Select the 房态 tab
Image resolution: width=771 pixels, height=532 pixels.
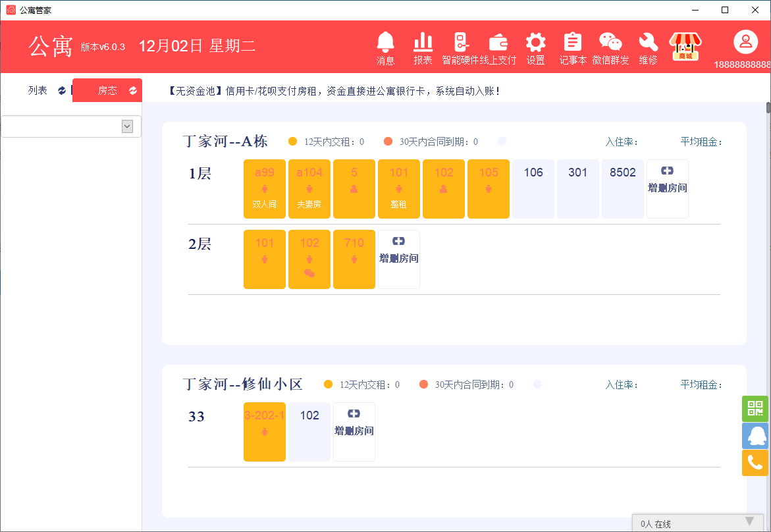[x=107, y=90]
